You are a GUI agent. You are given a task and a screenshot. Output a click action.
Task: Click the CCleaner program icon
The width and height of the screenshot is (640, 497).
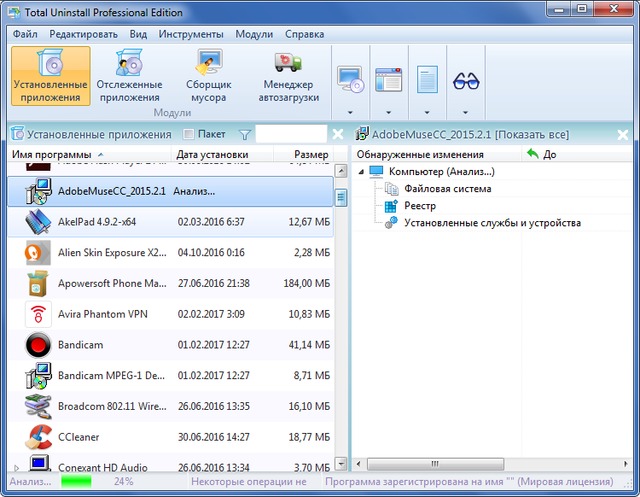click(39, 435)
